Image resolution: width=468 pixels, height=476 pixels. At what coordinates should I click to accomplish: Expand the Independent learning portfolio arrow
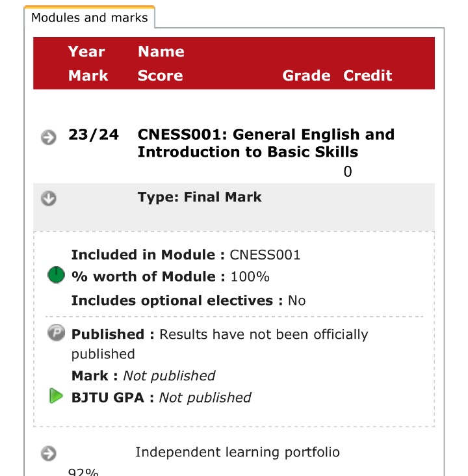tap(49, 453)
